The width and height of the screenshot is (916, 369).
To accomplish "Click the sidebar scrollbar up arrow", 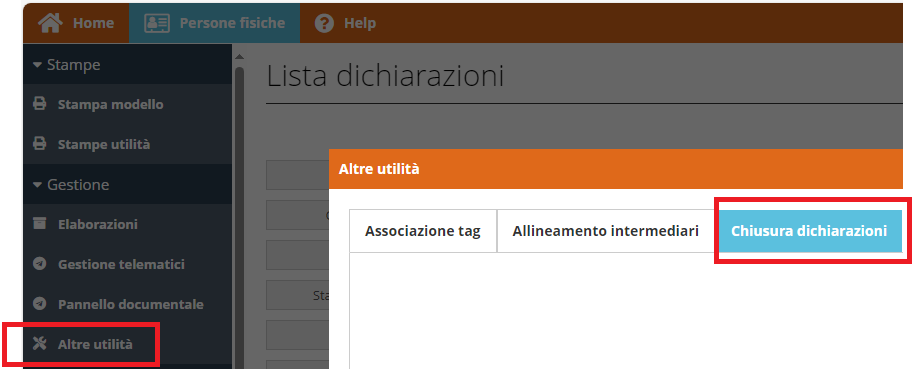I will click(239, 57).
